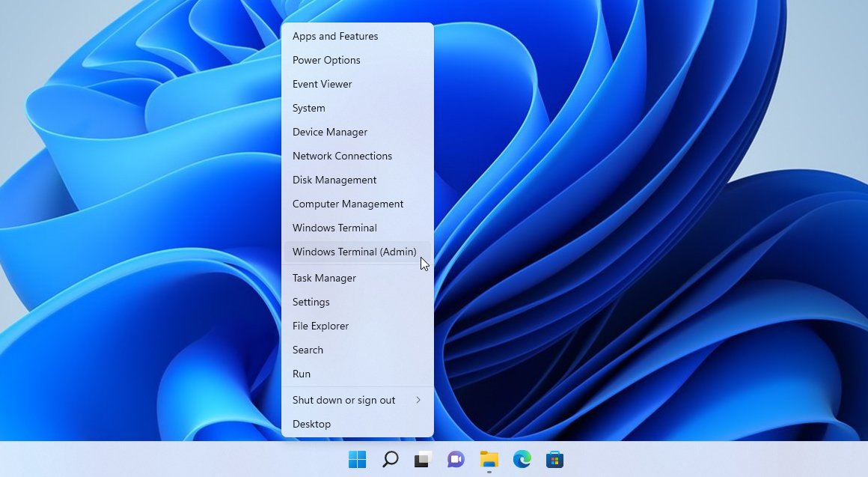The image size is (868, 477).
Task: Open taskbar Search magnifier icon
Action: (x=391, y=459)
